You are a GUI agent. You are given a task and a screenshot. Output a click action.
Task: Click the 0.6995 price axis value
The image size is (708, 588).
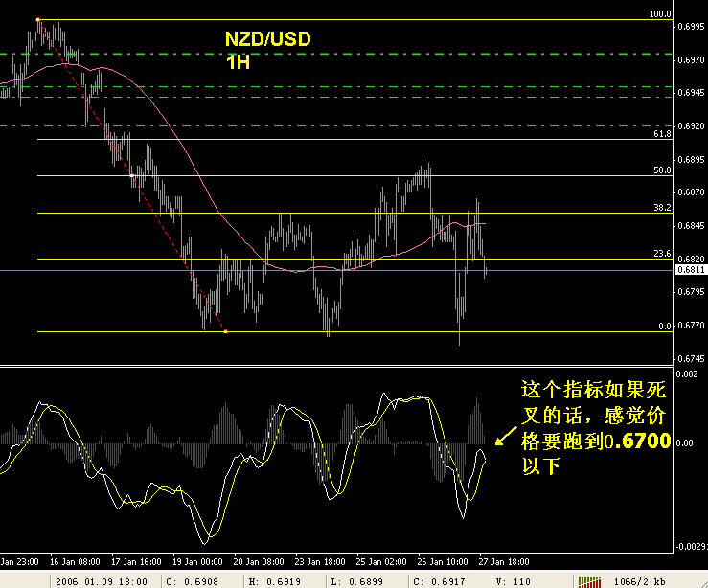click(x=691, y=27)
